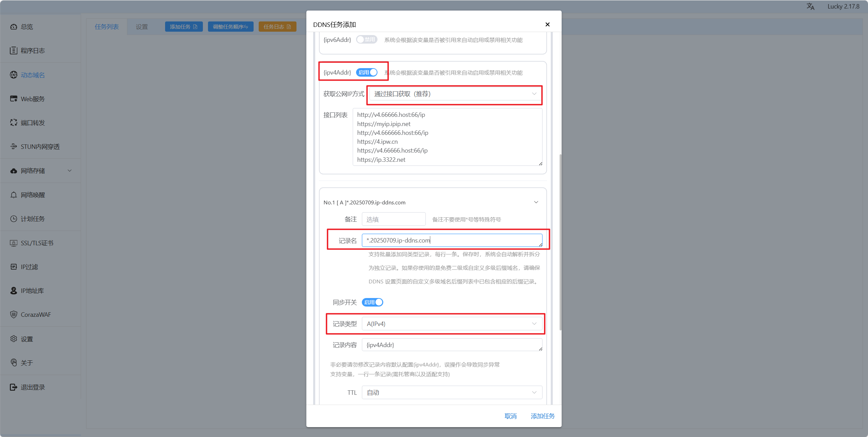868x437 pixels.
Task: Click the STUN内网穿透 icon
Action: 14,146
